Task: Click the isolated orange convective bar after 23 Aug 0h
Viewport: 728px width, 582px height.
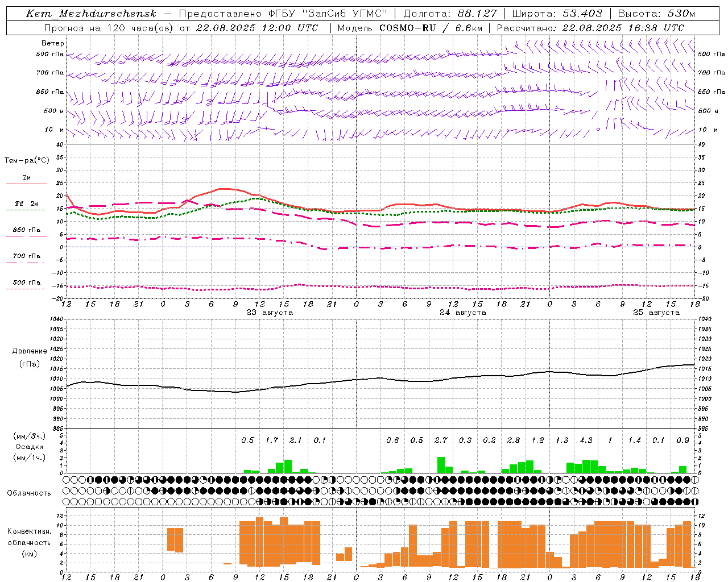Action: [x=175, y=540]
